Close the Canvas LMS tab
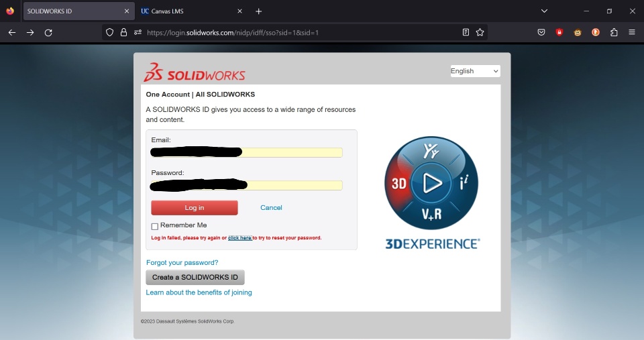 pos(240,11)
